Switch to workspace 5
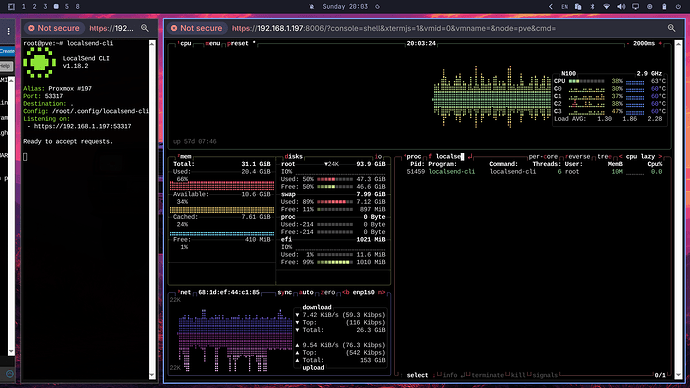690x388 pixels. pyautogui.click(x=67, y=7)
